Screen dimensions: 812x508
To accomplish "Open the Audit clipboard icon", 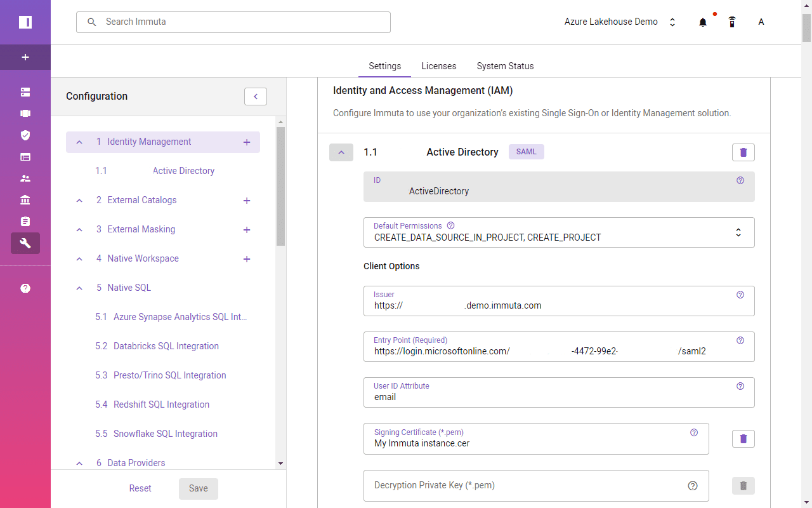I will point(25,222).
